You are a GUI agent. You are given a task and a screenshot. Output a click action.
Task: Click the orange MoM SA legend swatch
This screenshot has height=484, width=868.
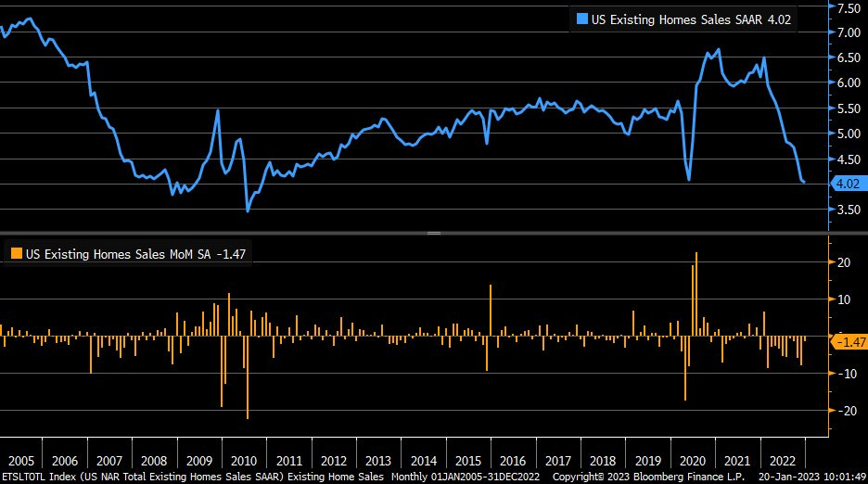coord(16,252)
